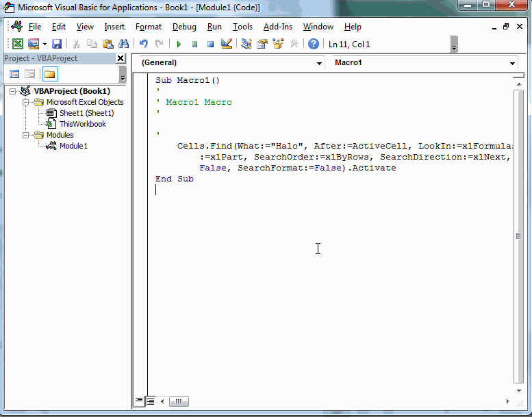Open the View menu
532x417 pixels.
(x=85, y=27)
